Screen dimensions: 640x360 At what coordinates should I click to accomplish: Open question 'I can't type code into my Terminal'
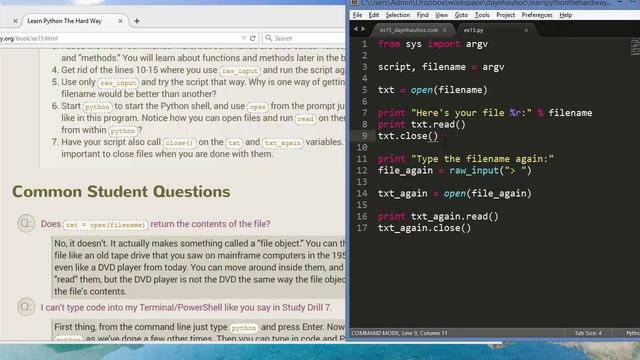click(186, 307)
